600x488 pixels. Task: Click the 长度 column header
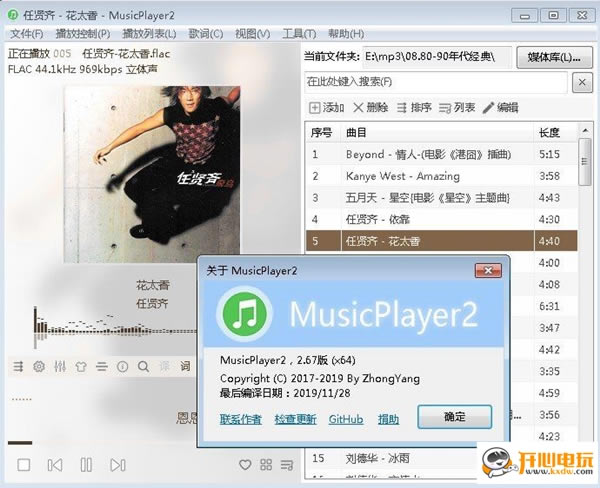pyautogui.click(x=556, y=133)
